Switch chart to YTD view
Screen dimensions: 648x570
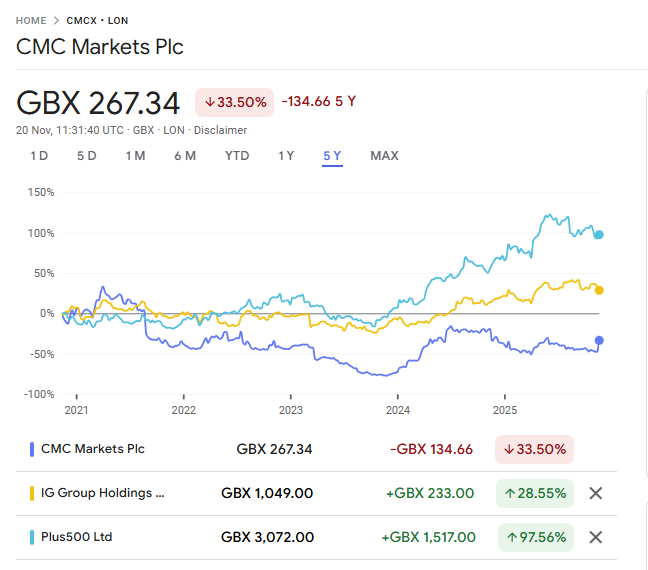(x=237, y=155)
